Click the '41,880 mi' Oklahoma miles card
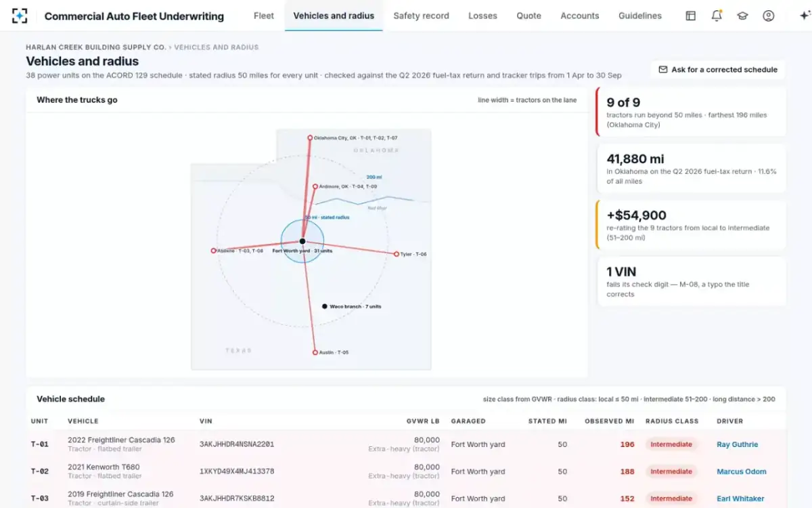Viewport: 812px width, 508px height. [x=691, y=169]
